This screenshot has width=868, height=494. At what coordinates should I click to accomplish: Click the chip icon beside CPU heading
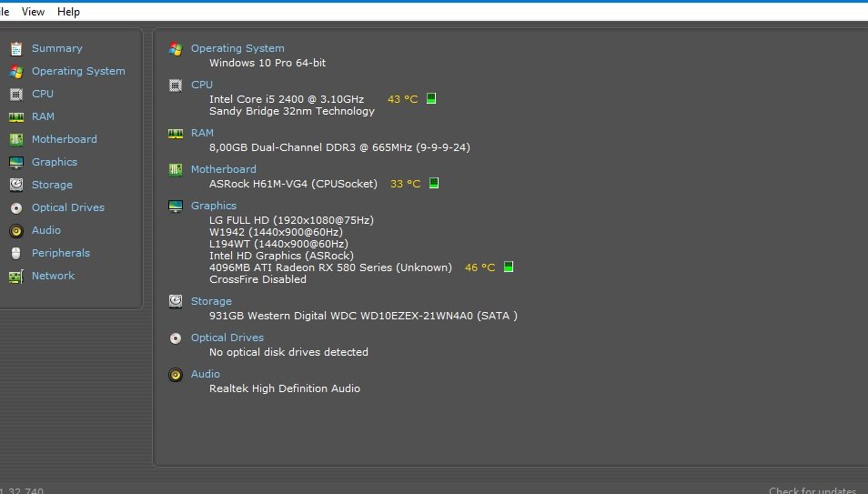pos(176,86)
